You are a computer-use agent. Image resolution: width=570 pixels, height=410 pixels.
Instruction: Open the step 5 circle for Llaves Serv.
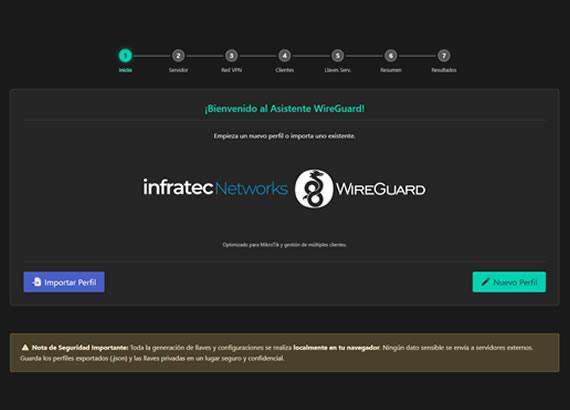[x=338, y=56]
